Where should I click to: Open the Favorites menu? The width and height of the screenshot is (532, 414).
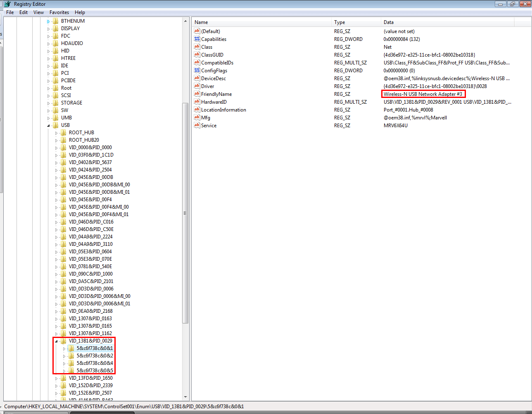[59, 12]
